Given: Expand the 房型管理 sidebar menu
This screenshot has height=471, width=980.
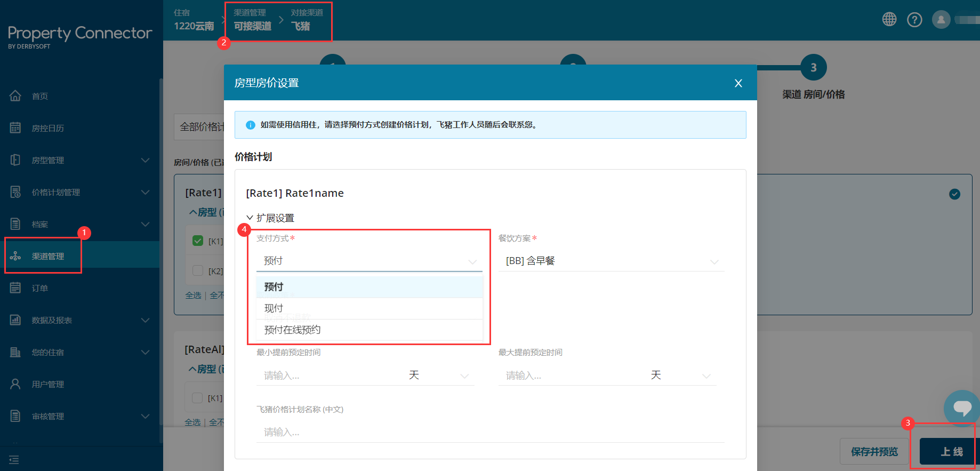Looking at the screenshot, I should click(145, 160).
